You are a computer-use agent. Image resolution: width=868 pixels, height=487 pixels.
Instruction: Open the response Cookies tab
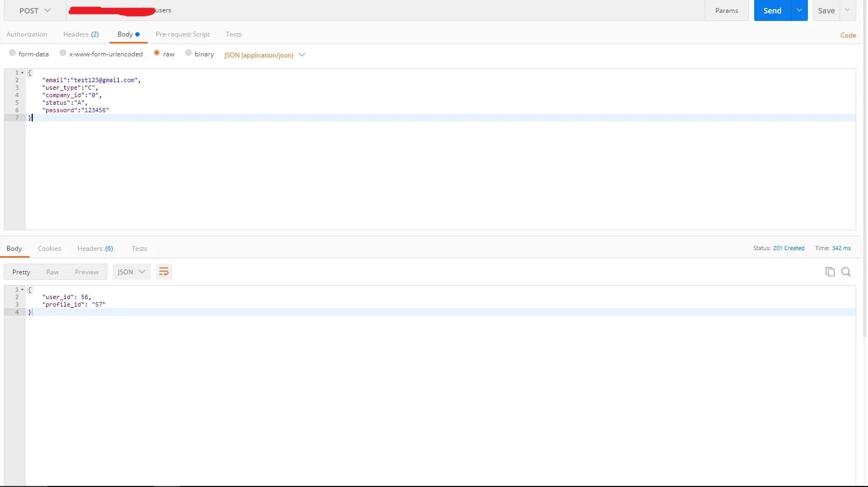click(x=49, y=249)
